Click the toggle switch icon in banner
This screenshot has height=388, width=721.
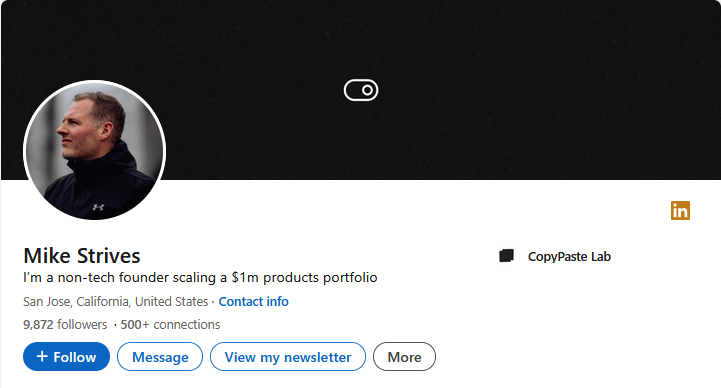pos(361,90)
